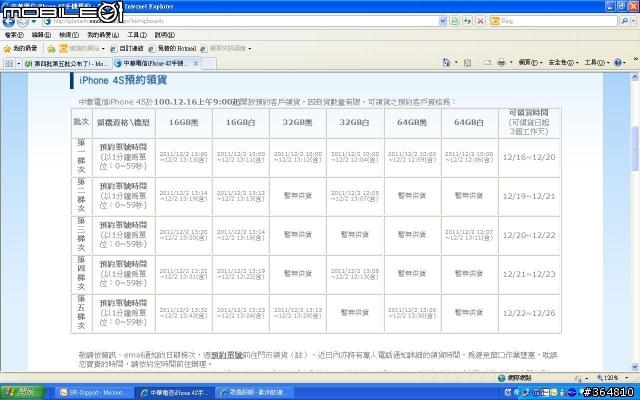Click the 64GB白 column header
Viewport: 640px width, 400px height.
(x=469, y=122)
